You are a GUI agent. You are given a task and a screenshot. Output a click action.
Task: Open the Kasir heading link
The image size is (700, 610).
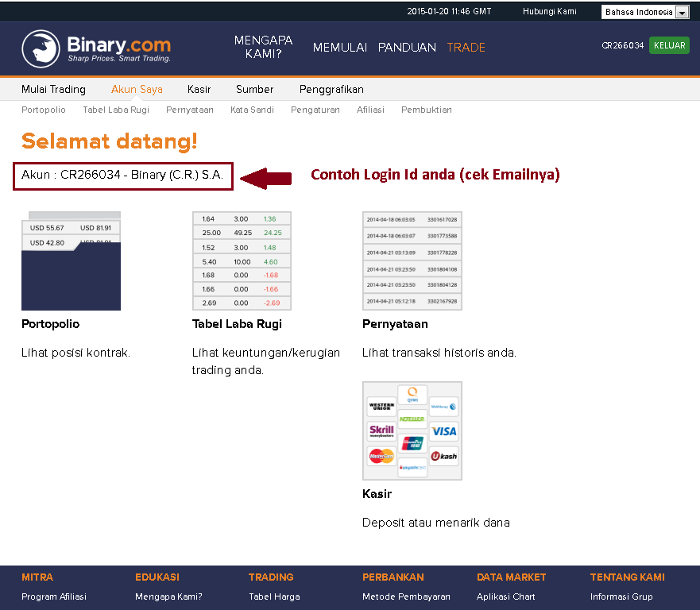377,494
